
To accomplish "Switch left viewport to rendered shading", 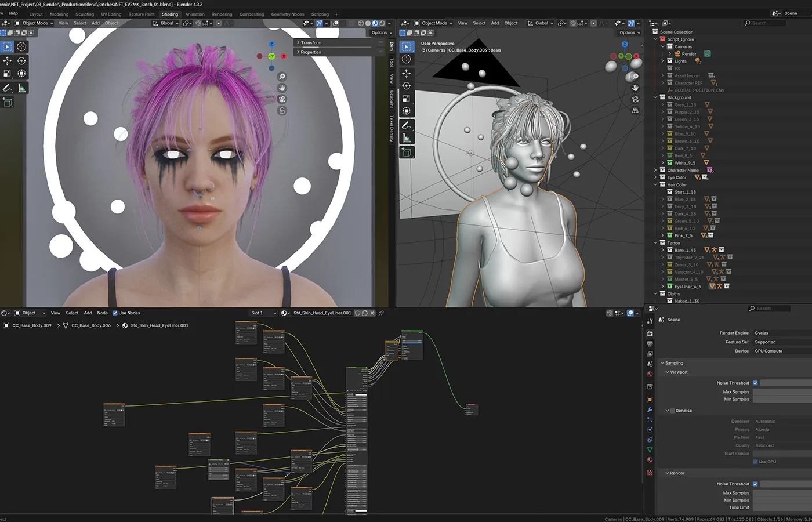I will 382,23.
